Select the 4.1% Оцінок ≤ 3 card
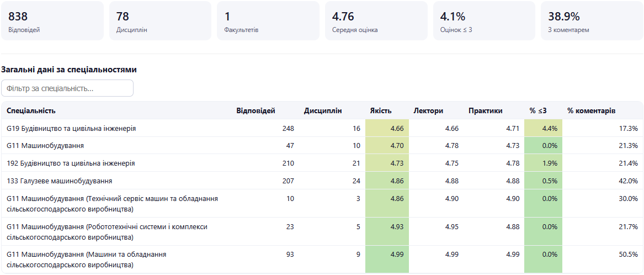Viewport: 644px width, 275px height. (x=484, y=20)
